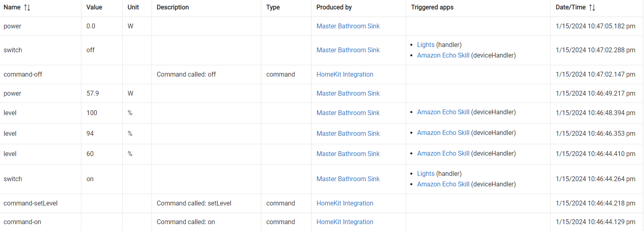The width and height of the screenshot is (644, 231).
Task: Open Amazon Echo Skill link in level 100 row
Action: (443, 112)
